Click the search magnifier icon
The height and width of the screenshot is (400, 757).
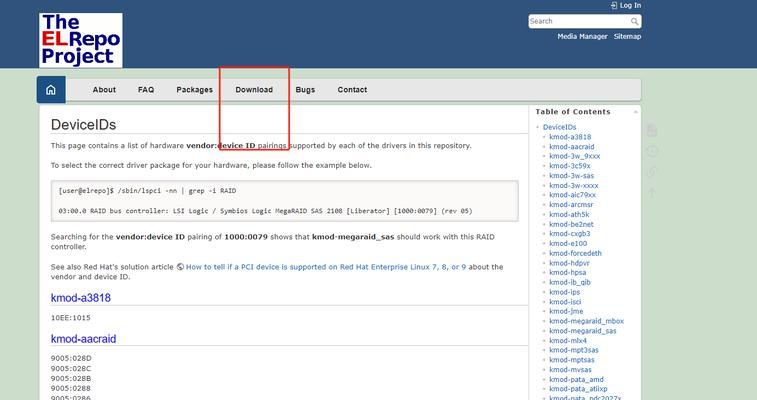[634, 21]
